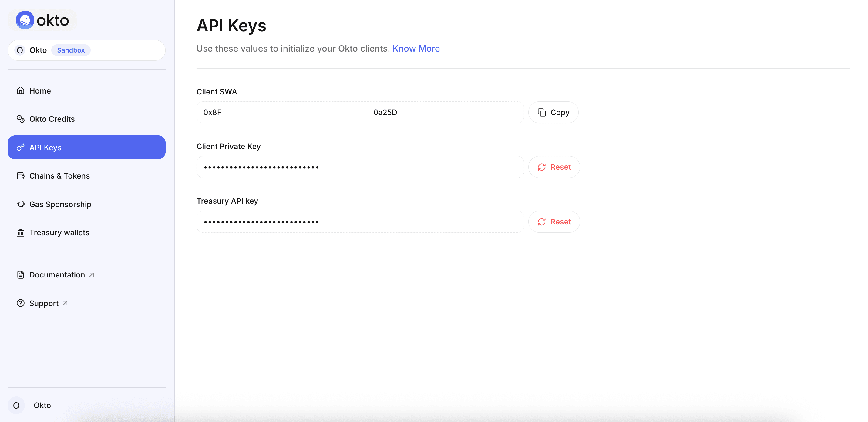
Task: Open Chains & Tokens page
Action: [87, 176]
